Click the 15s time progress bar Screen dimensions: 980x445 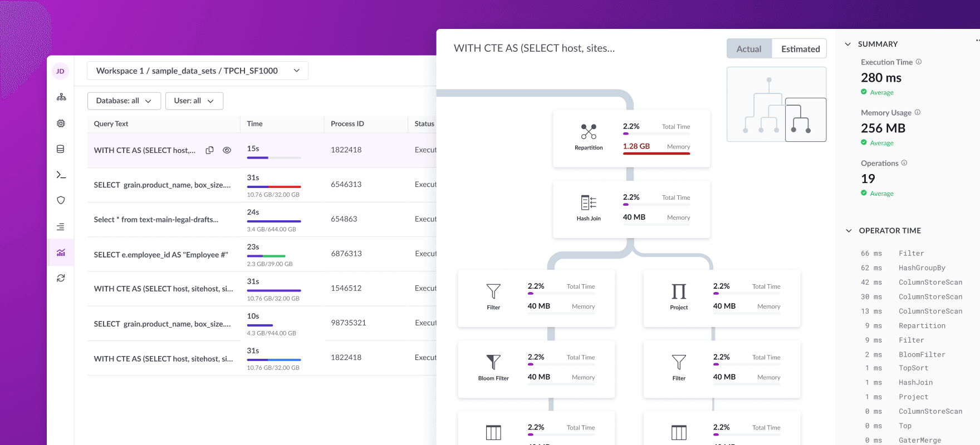point(274,158)
